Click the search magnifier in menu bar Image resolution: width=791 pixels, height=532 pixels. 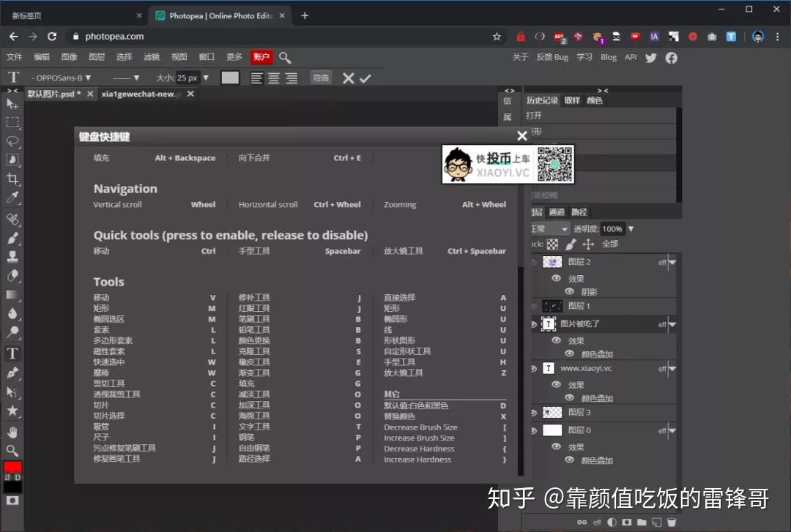coord(285,58)
